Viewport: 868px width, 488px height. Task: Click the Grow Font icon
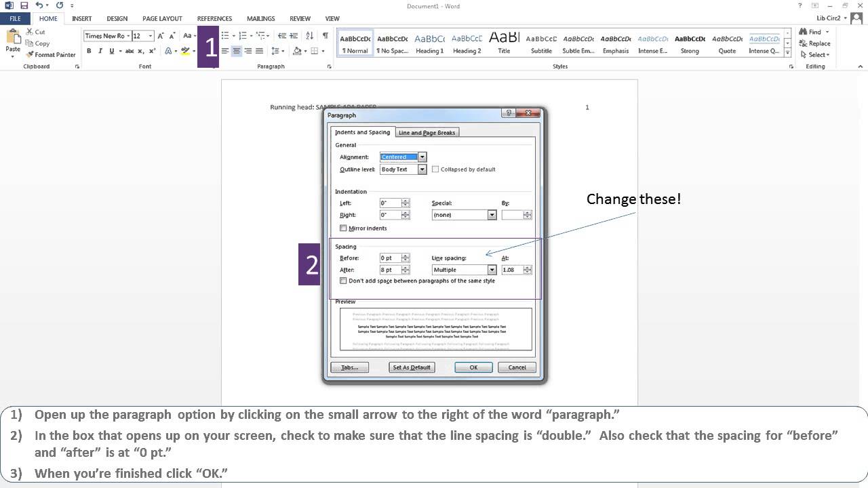coord(161,36)
